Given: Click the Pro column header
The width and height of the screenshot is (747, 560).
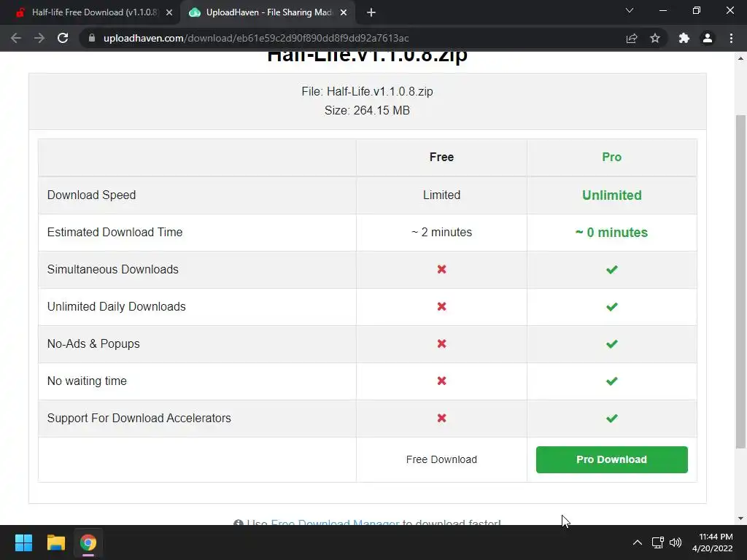Looking at the screenshot, I should [612, 157].
